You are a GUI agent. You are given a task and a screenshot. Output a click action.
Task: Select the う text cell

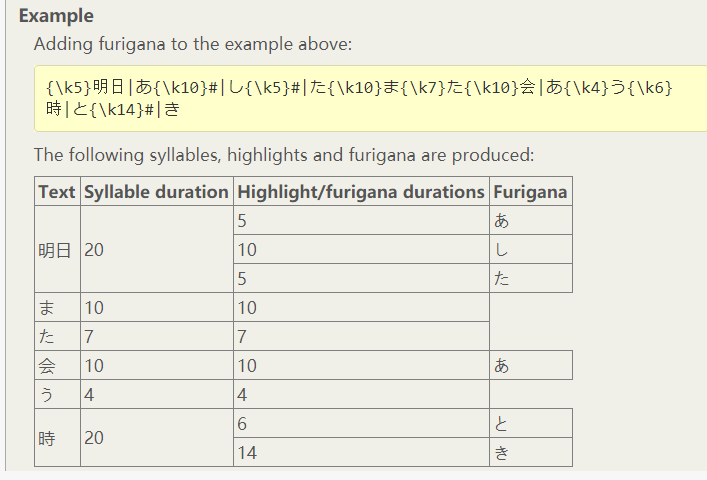tap(57, 394)
